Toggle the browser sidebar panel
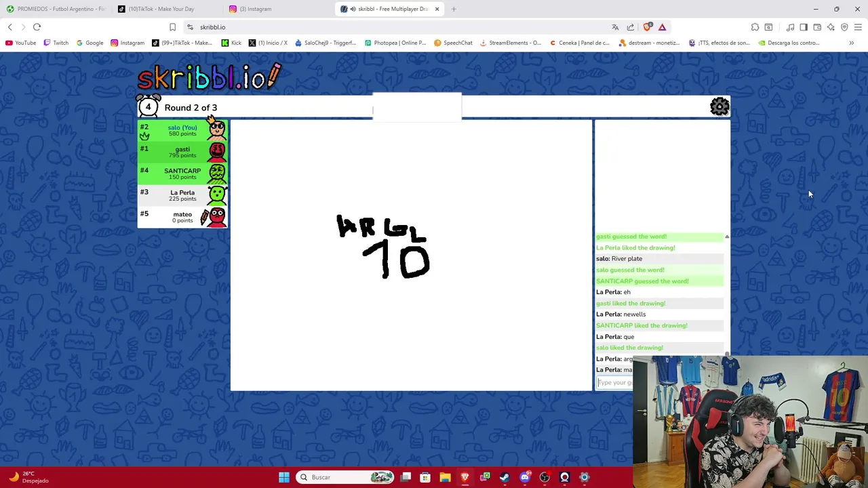 tap(804, 27)
